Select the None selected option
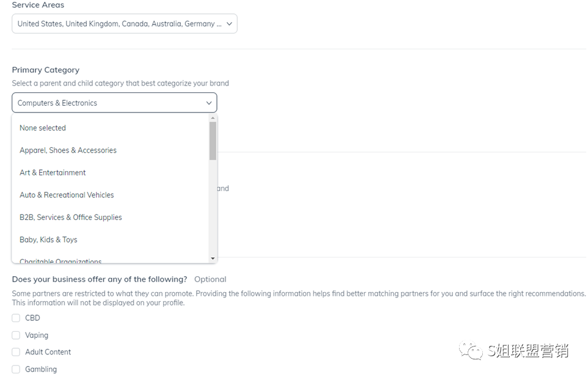This screenshot has width=588, height=377. (x=43, y=128)
